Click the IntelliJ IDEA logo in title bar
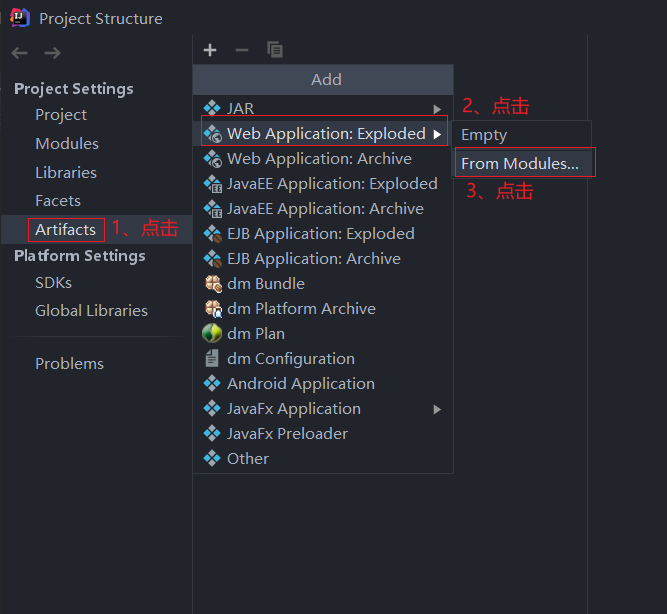Screen dimensions: 667x614 [x=20, y=18]
